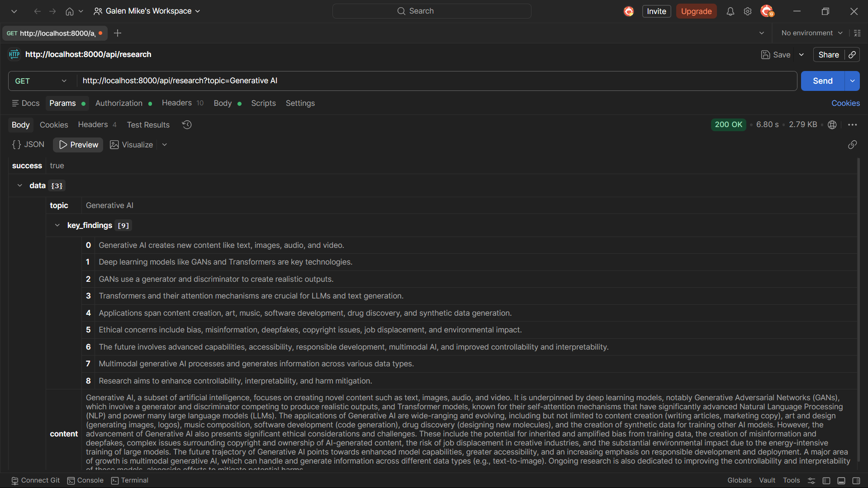This screenshot has height=488, width=868.
Task: Open the Terminal in status bar
Action: coord(130,480)
